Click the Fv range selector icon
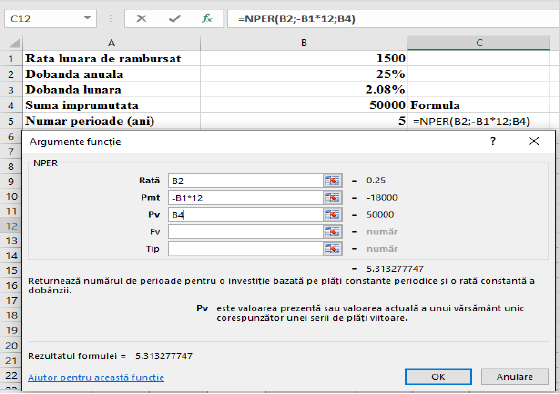The height and width of the screenshot is (394, 559). [332, 232]
